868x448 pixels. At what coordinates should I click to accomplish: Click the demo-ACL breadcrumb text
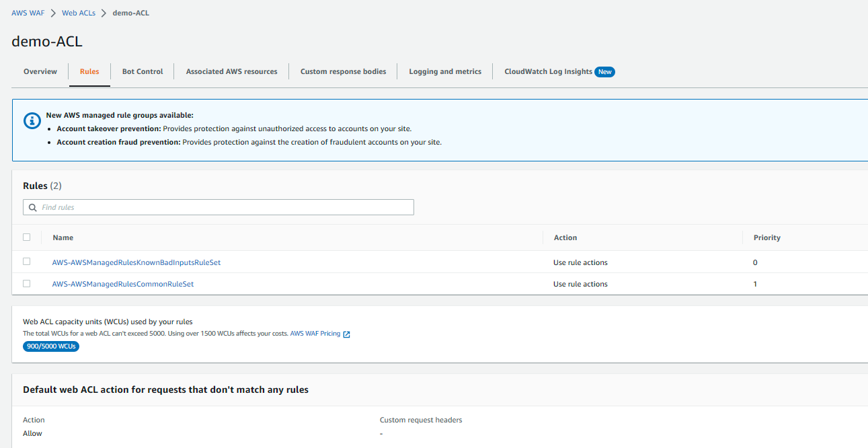[131, 13]
